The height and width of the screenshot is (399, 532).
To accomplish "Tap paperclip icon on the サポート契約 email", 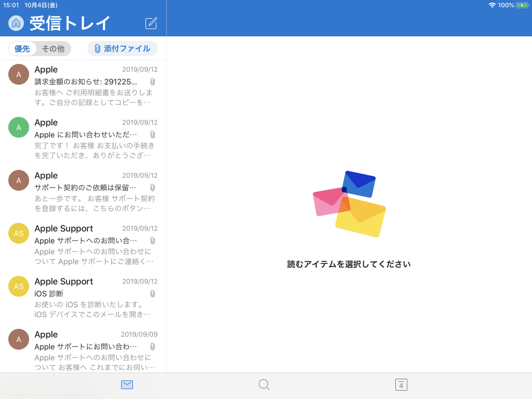I will click(153, 188).
